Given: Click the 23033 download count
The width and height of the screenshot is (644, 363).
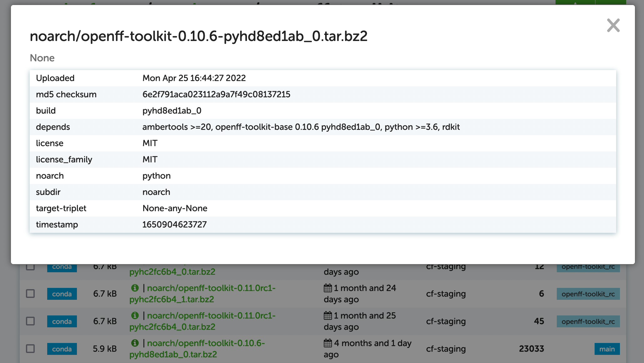Looking at the screenshot, I should click(x=532, y=349).
